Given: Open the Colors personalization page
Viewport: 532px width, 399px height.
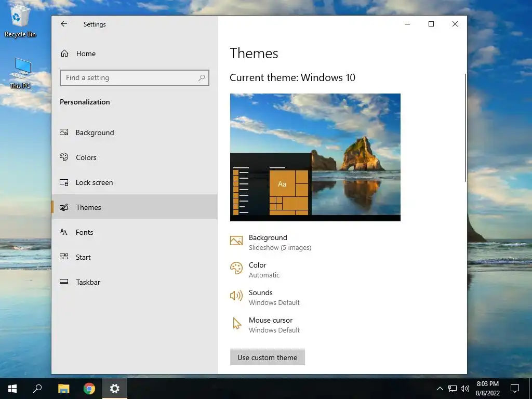Looking at the screenshot, I should click(135, 157).
